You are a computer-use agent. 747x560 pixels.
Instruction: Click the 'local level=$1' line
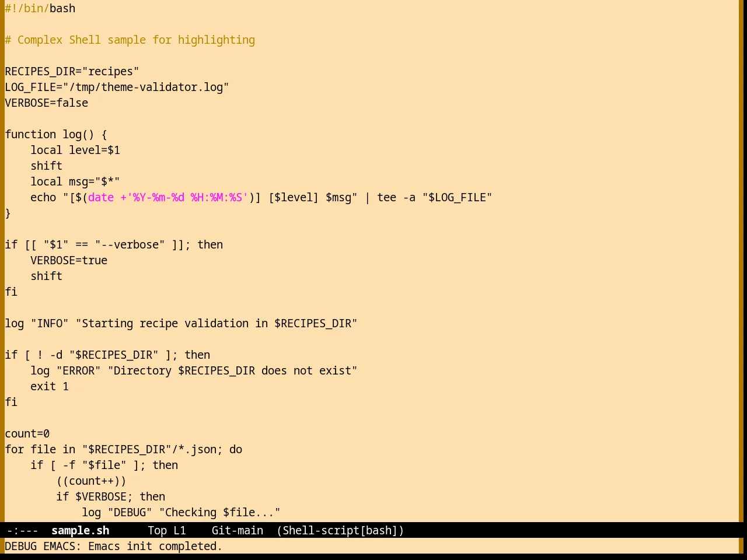(x=75, y=150)
